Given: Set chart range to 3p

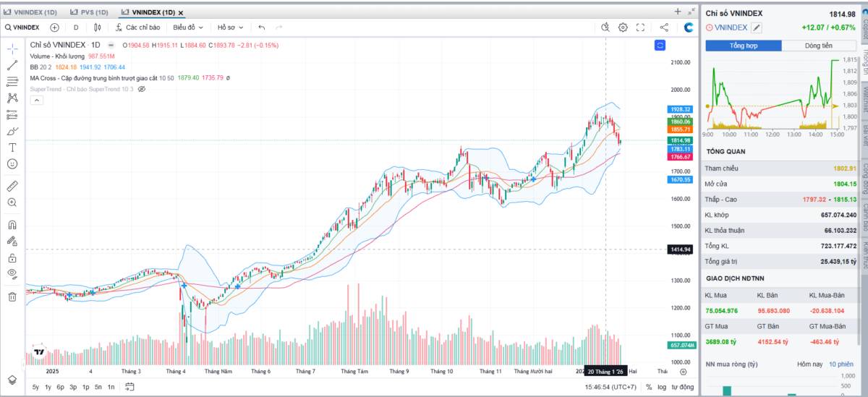Looking at the screenshot, I should [x=73, y=388].
